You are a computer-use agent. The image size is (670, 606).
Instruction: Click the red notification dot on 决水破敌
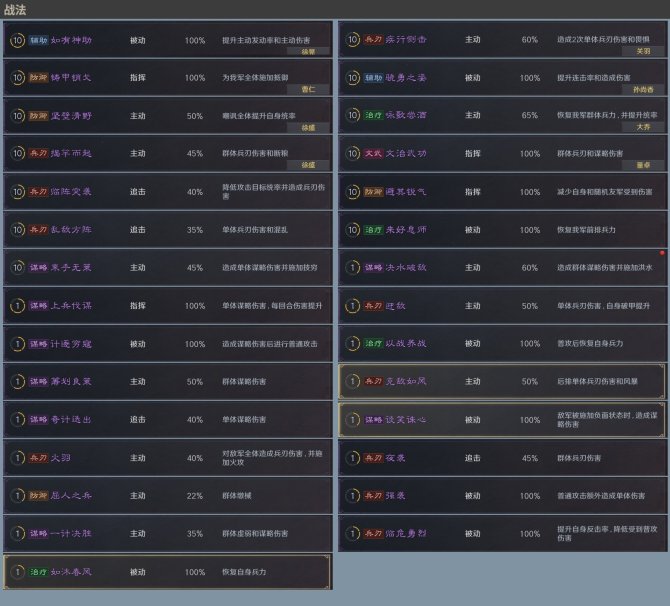[x=661, y=253]
